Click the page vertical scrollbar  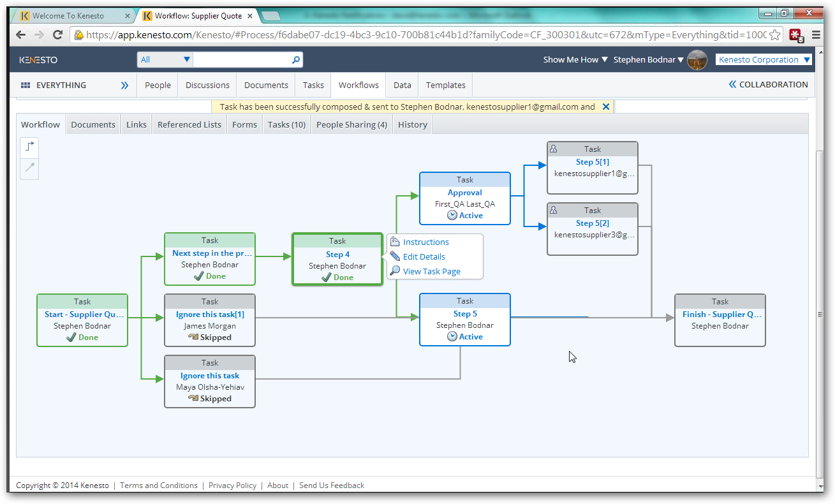click(x=820, y=314)
